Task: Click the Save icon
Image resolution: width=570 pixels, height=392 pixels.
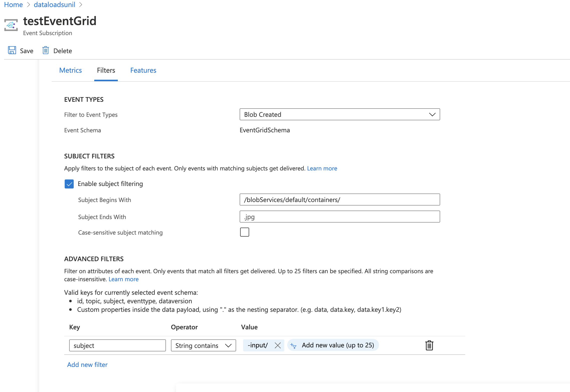Action: pyautogui.click(x=12, y=50)
